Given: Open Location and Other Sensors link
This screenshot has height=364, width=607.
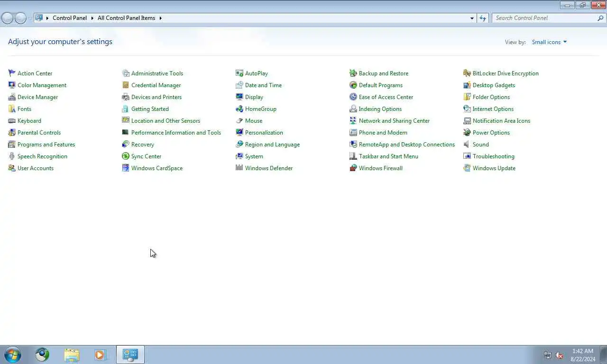Looking at the screenshot, I should (x=166, y=120).
